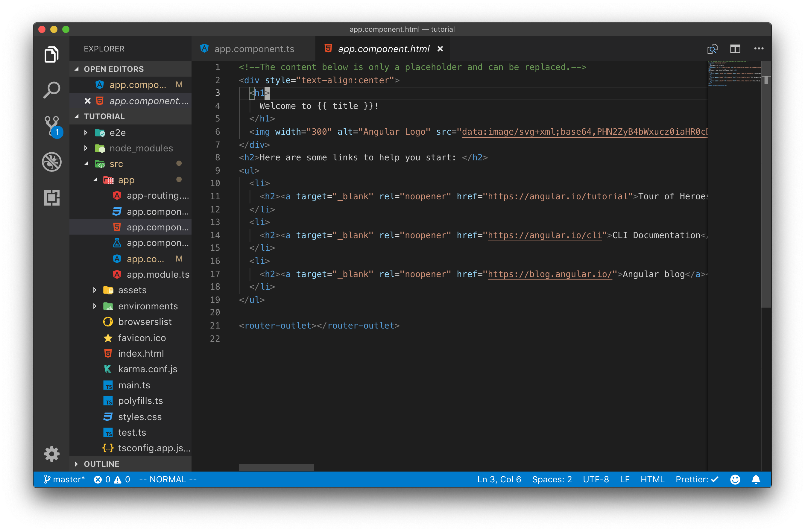805x532 pixels.
Task: Click the errors count in status bar
Action: [102, 479]
